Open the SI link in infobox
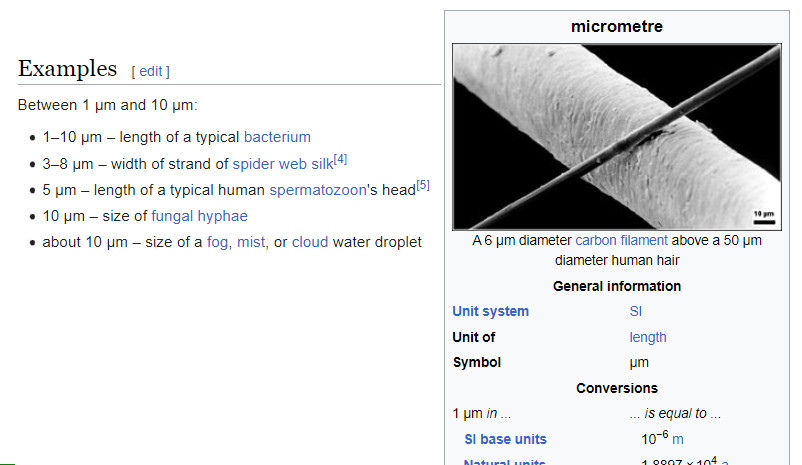The width and height of the screenshot is (802, 465). point(635,311)
